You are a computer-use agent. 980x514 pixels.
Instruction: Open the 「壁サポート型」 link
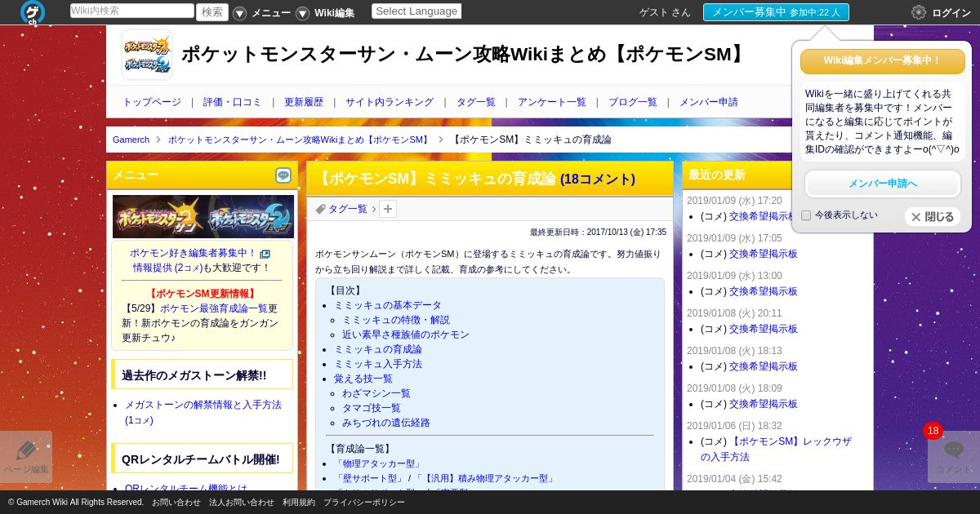[x=368, y=478]
